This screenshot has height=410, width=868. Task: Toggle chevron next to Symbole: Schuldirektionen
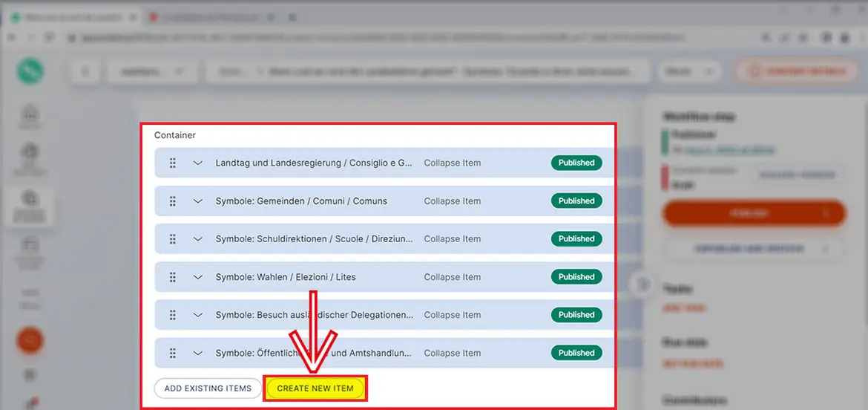198,239
